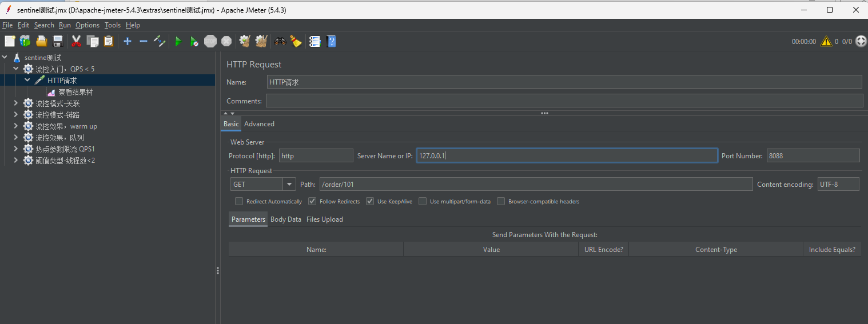Collapse 流控入门，QPS < 5 group

click(x=16, y=69)
